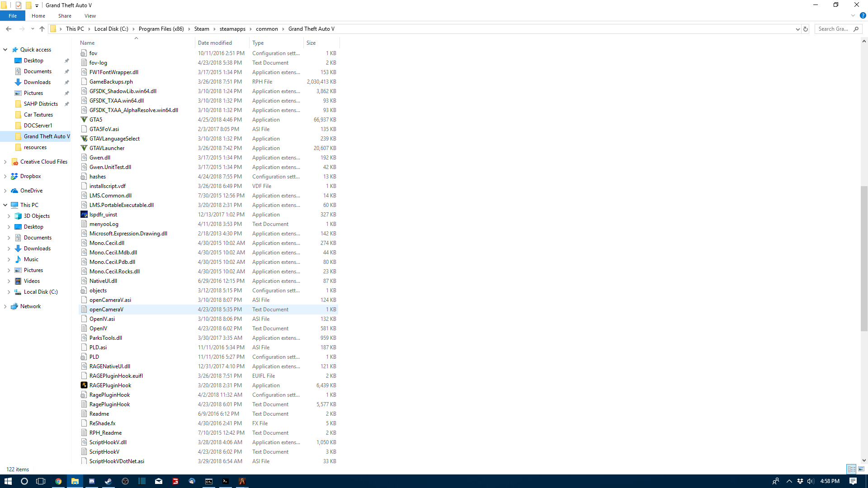Open the Action Center notifications icon
The width and height of the screenshot is (868, 488).
point(853,481)
